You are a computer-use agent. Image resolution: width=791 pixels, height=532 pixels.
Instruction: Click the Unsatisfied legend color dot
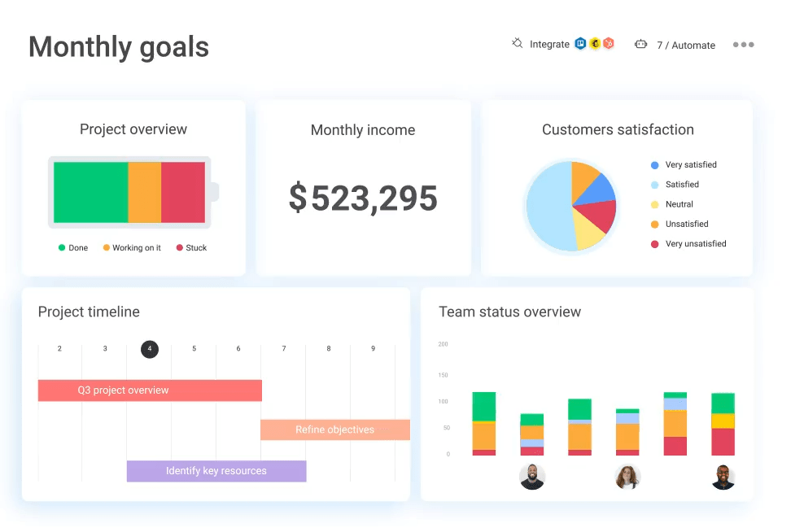pyautogui.click(x=655, y=225)
